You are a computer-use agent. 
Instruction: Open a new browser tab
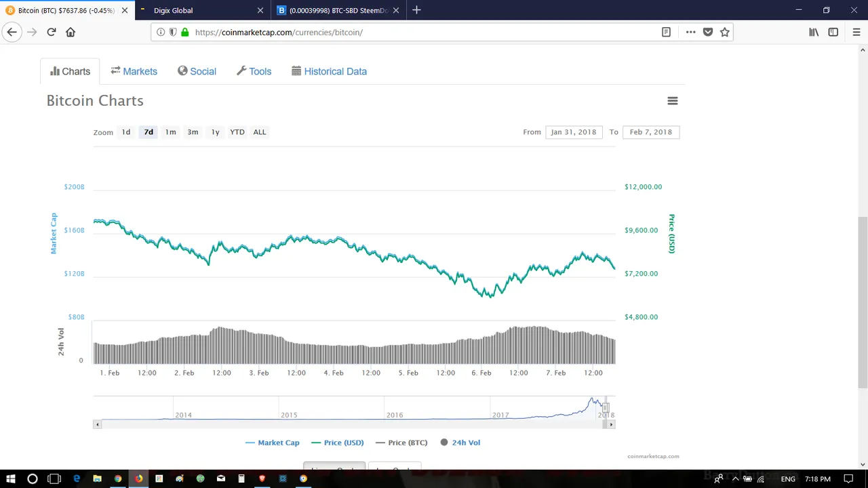[x=416, y=10]
